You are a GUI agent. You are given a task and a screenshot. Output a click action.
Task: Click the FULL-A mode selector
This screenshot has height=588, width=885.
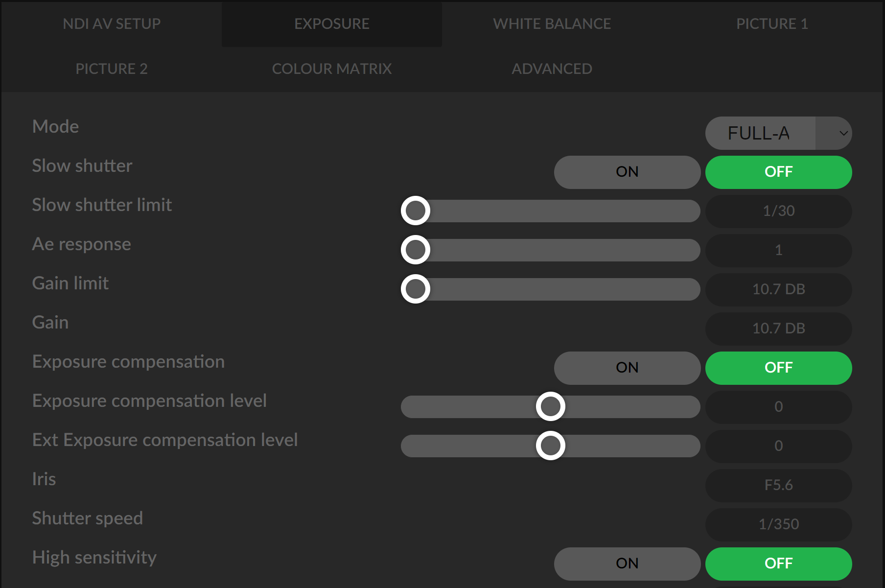(760, 133)
